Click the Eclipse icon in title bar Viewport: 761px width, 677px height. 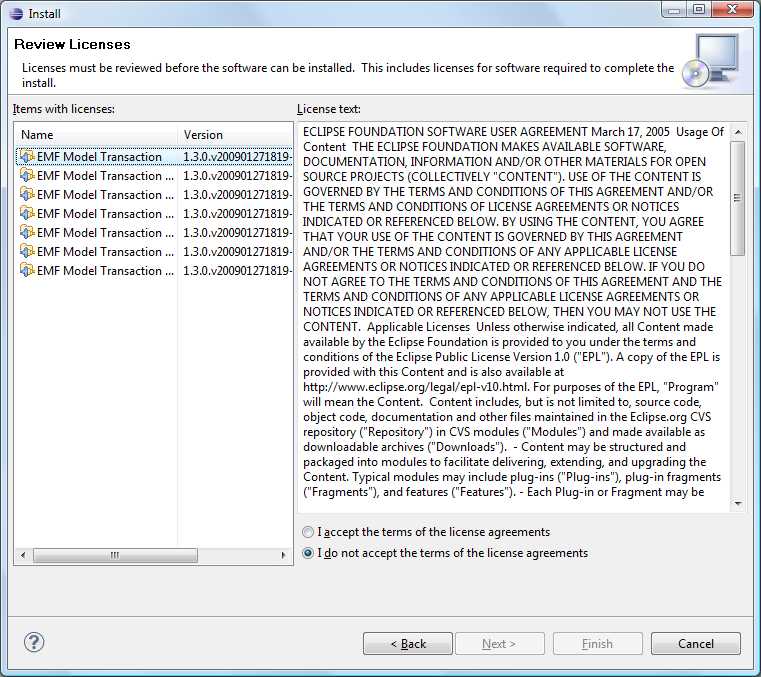click(16, 13)
